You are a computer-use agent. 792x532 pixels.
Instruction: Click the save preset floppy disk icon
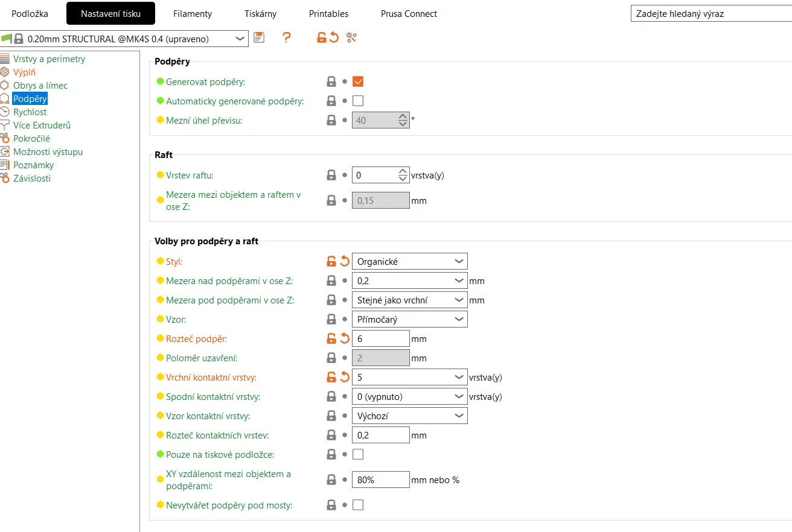click(x=259, y=38)
